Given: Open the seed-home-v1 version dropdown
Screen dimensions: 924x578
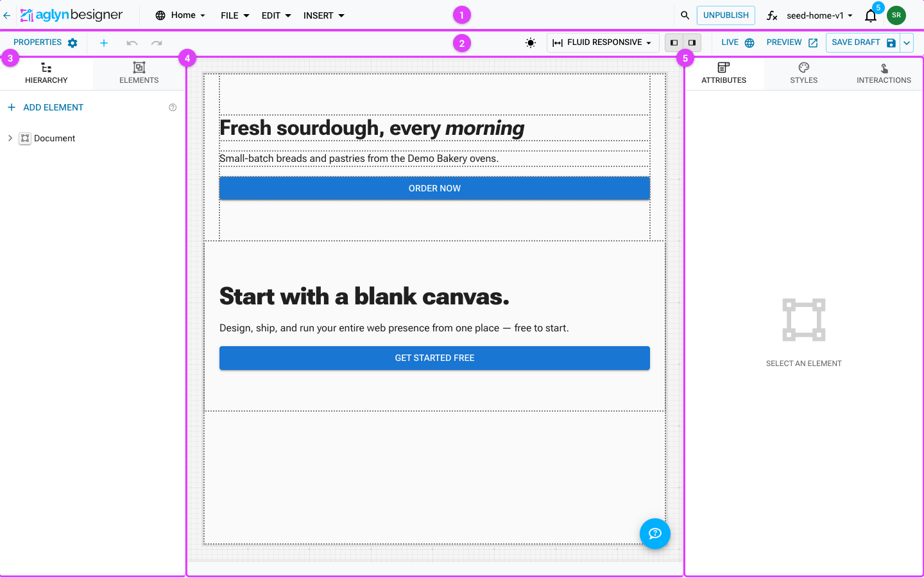Looking at the screenshot, I should (x=819, y=15).
